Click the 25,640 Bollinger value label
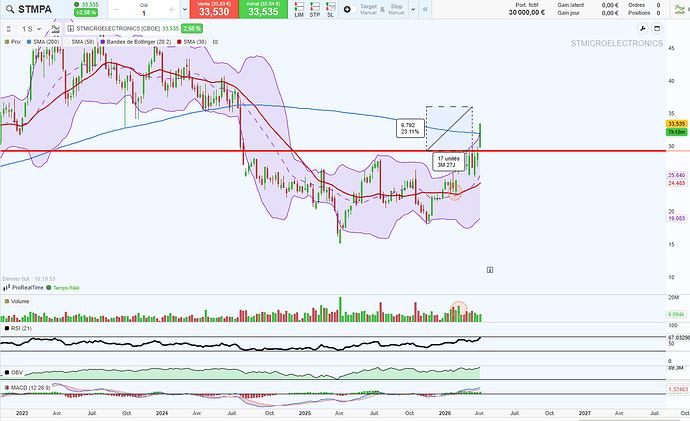The height and width of the screenshot is (421, 690). (677, 175)
